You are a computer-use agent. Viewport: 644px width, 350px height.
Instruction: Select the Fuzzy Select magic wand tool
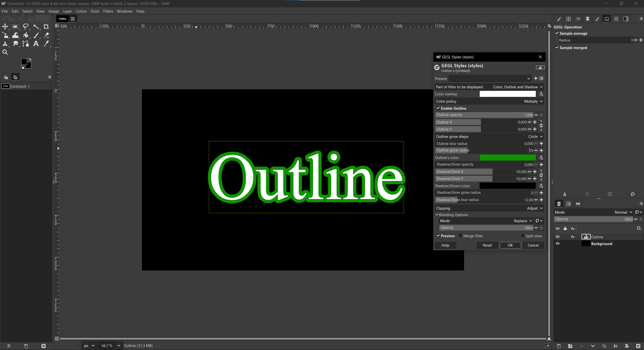click(x=36, y=26)
